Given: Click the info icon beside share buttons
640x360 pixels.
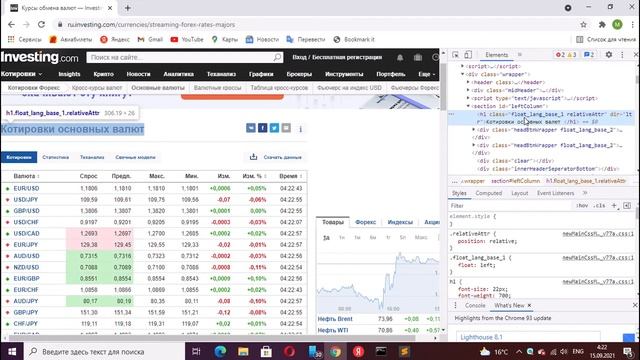Looking at the screenshot, I should click(x=300, y=129).
